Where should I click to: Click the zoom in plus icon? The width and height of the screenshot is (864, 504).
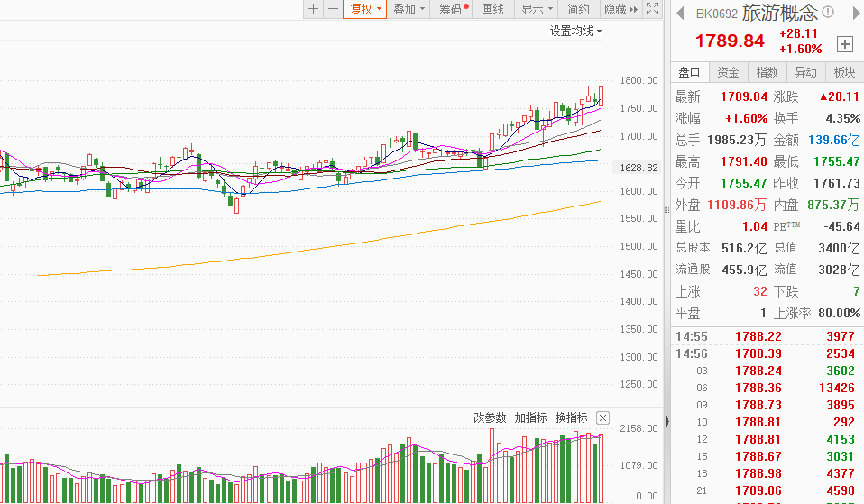[x=313, y=9]
